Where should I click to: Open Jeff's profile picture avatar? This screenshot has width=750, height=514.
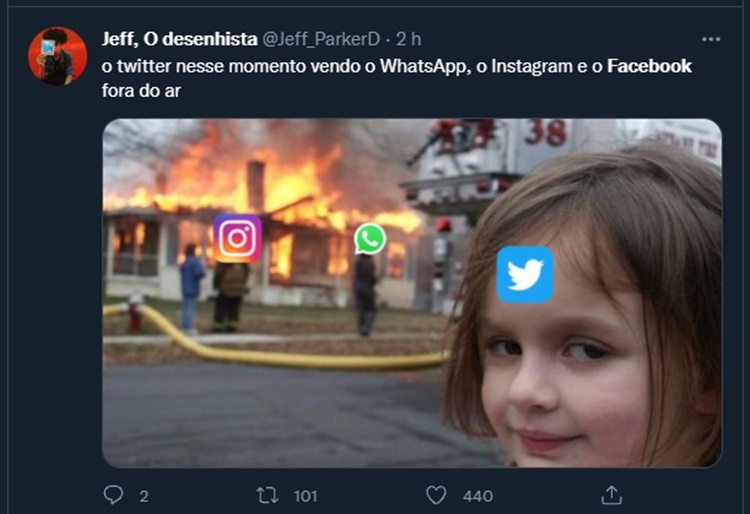tap(57, 56)
